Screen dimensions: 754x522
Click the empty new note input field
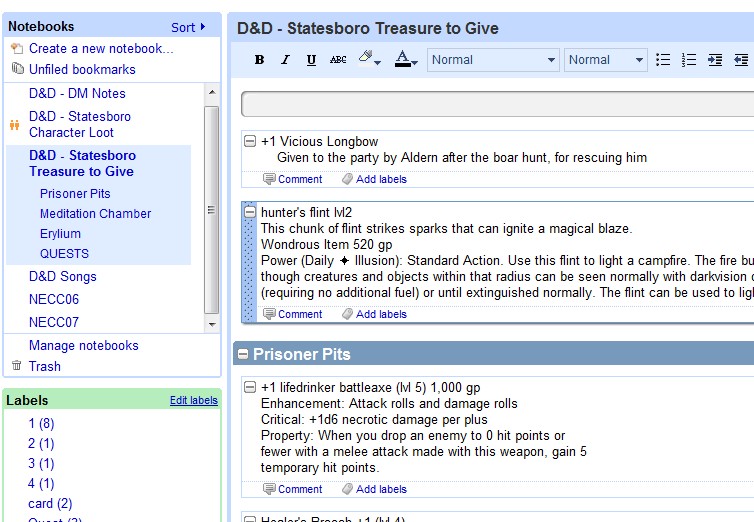[497, 104]
